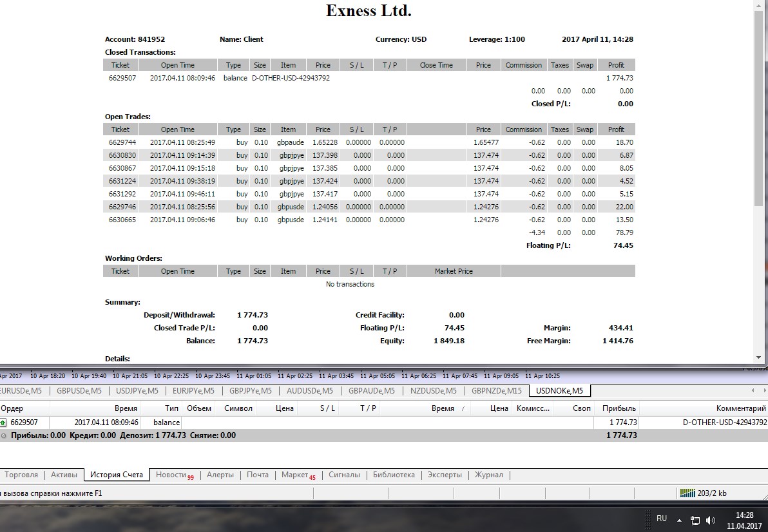Open the Журнал tab

[x=488, y=475]
